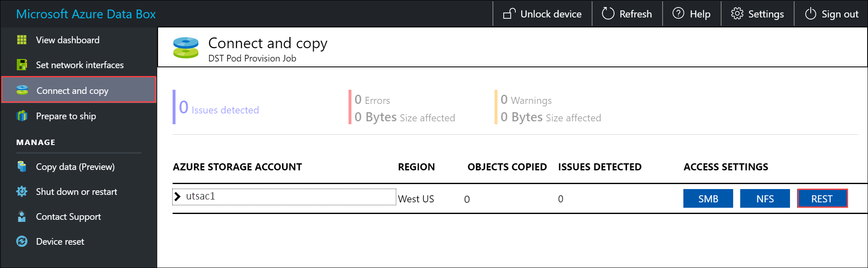868x268 pixels.
Task: Open NFS access settings for utsac1
Action: click(765, 199)
